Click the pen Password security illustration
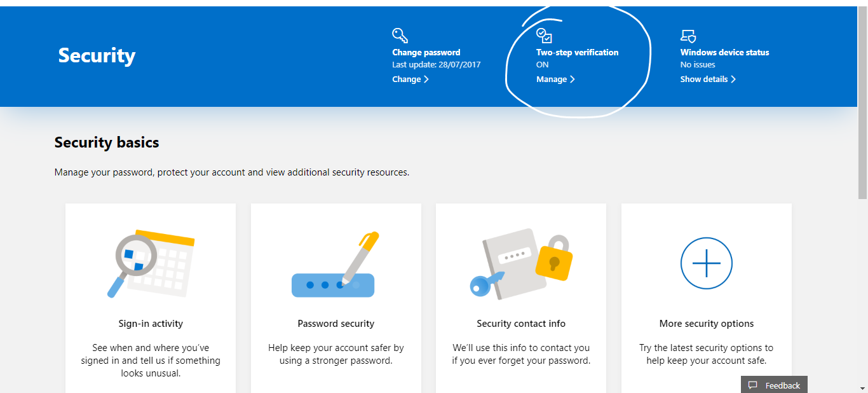The height and width of the screenshot is (393, 868). (x=336, y=265)
